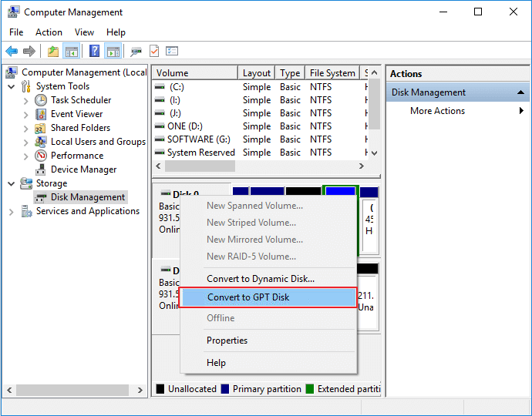Click the Back arrow toolbar icon
The height and width of the screenshot is (416, 532).
click(12, 52)
